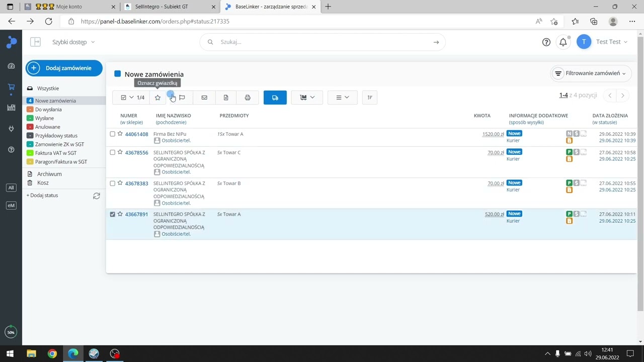Open order number 43667891 link
This screenshot has height=362, width=644.
click(x=136, y=214)
